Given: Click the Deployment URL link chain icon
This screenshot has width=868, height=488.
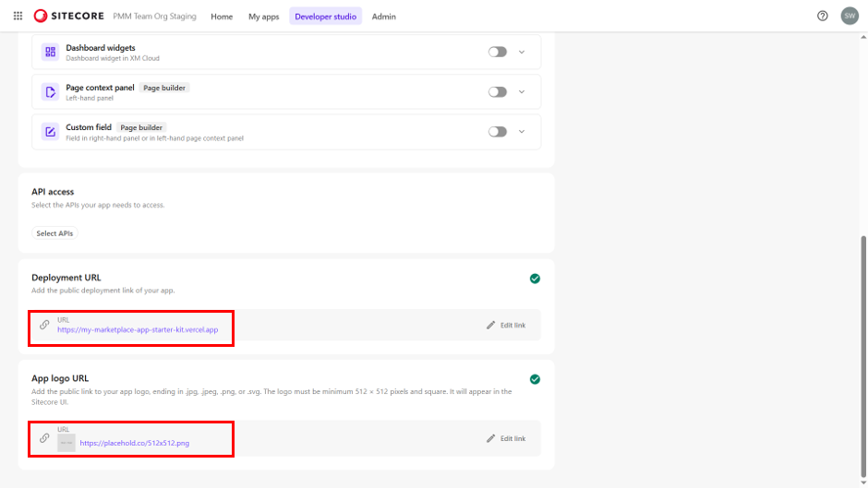Looking at the screenshot, I should [44, 325].
